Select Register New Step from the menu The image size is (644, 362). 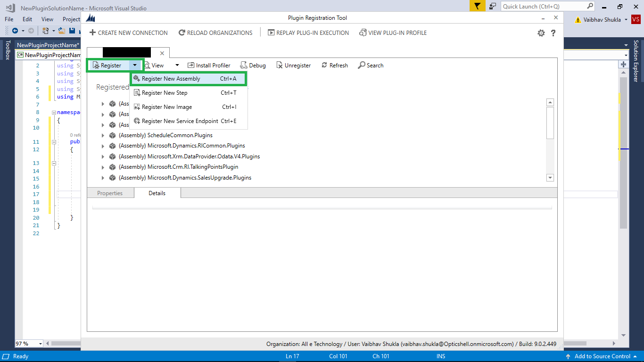point(165,92)
